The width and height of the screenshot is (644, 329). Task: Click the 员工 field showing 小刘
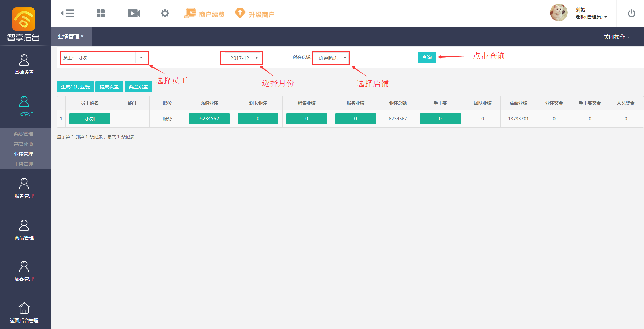coord(106,58)
